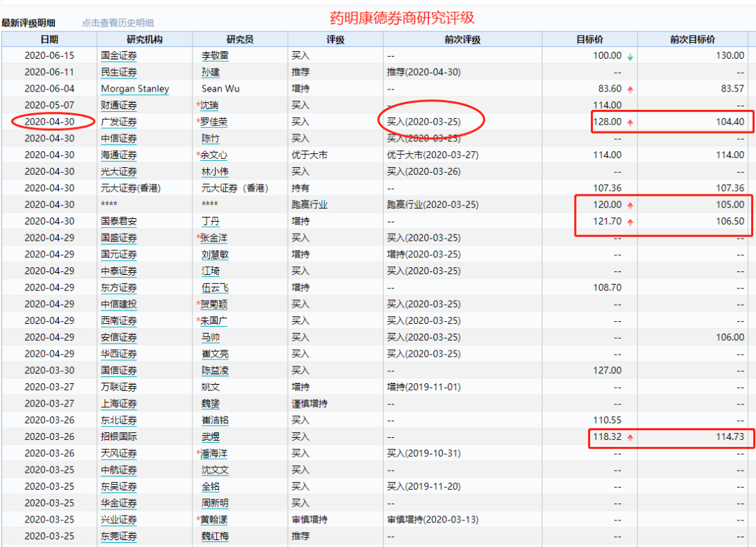Click the red up arrow beside 121.70
Image resolution: width=756 pixels, height=547 pixels.
tap(630, 222)
